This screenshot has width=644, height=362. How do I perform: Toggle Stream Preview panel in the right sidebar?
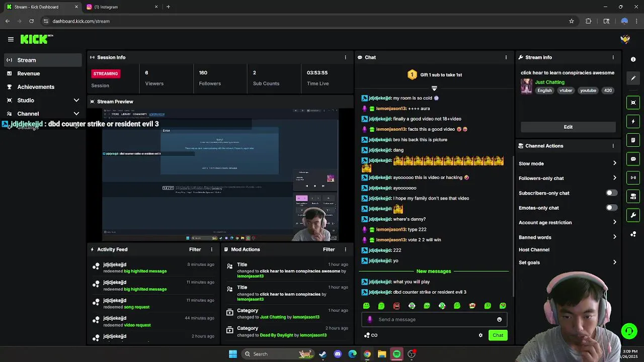click(633, 103)
